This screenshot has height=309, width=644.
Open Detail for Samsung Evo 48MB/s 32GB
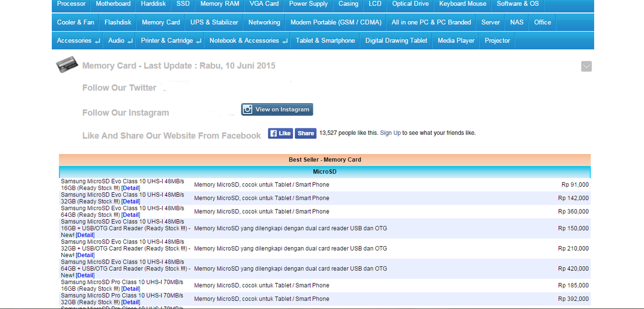(131, 201)
